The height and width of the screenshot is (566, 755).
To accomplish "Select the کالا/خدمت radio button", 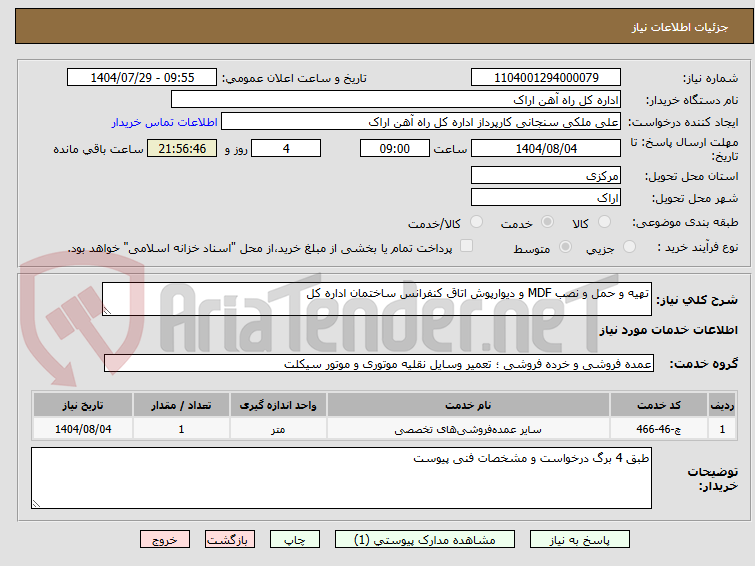I will pos(476,222).
